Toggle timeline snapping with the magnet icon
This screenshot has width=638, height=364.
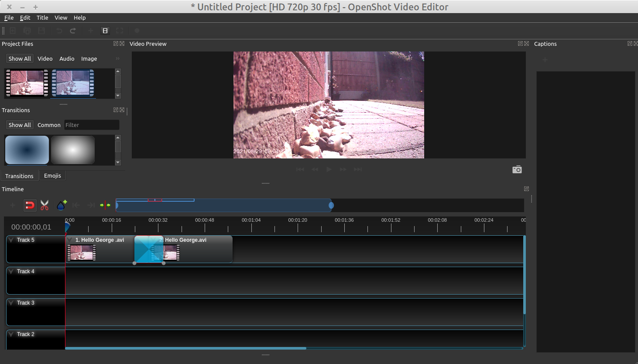tap(30, 205)
